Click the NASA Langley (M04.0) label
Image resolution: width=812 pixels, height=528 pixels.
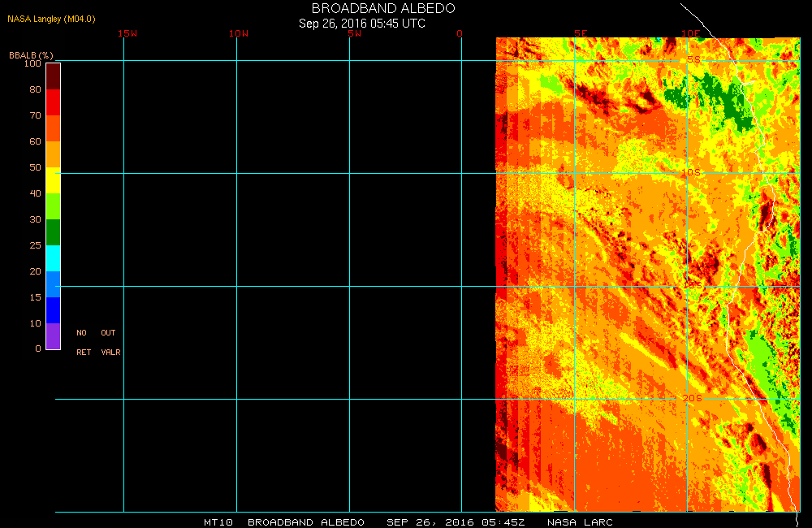(51, 19)
